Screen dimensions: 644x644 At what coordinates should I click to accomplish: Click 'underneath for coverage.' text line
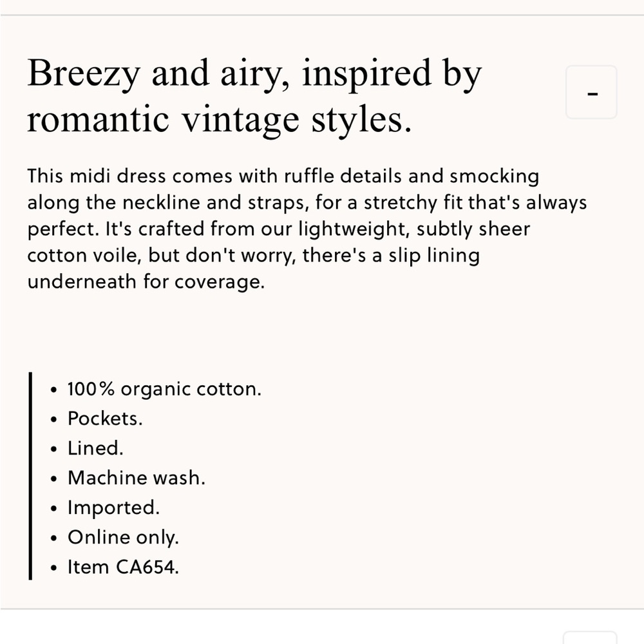pyautogui.click(x=146, y=282)
